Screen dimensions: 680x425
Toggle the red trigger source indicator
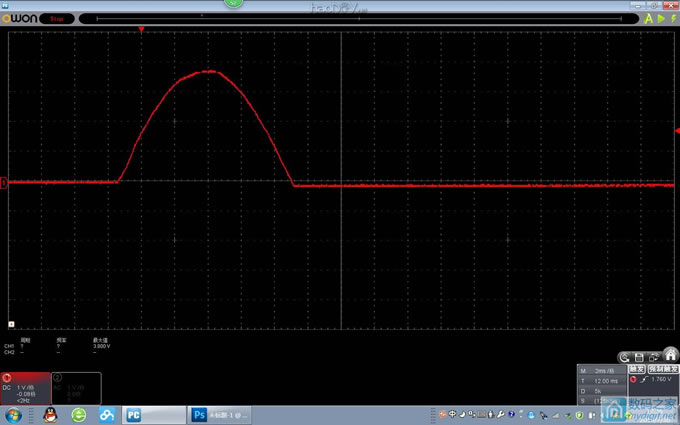tap(633, 379)
